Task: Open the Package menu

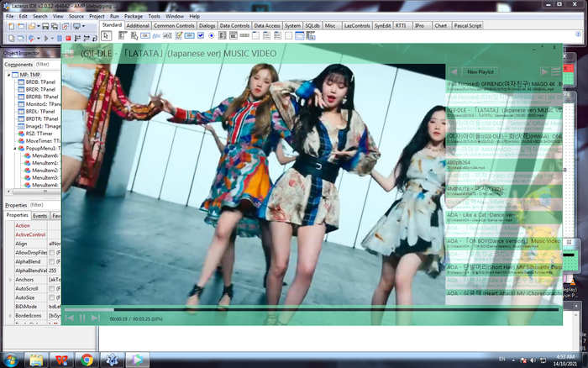Action: pos(133,15)
